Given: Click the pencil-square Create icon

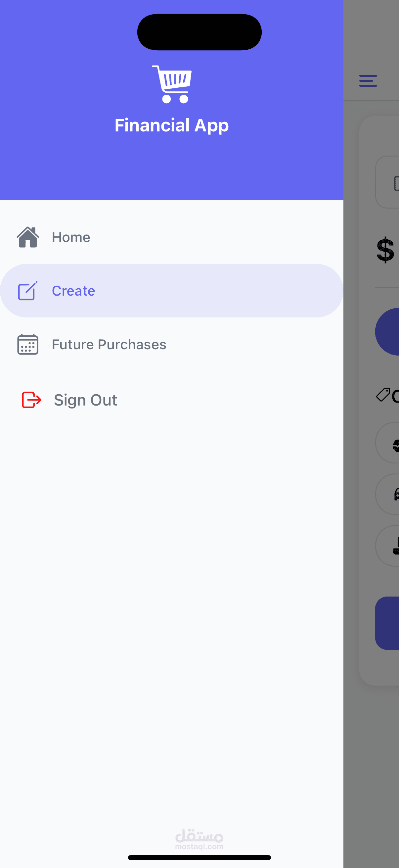Looking at the screenshot, I should 27,291.
